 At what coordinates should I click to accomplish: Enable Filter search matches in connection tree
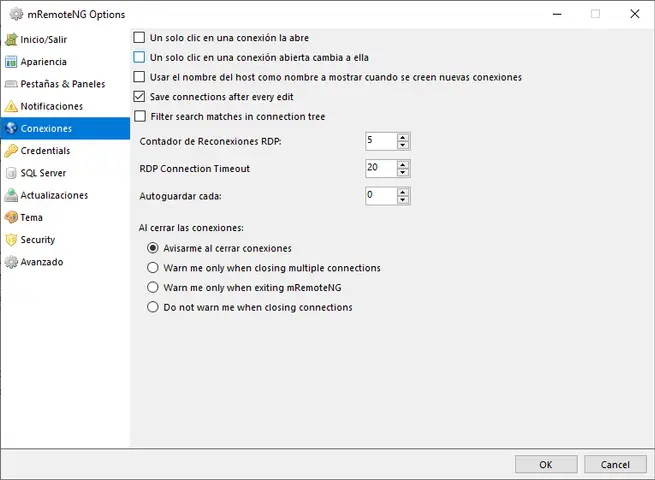click(140, 116)
